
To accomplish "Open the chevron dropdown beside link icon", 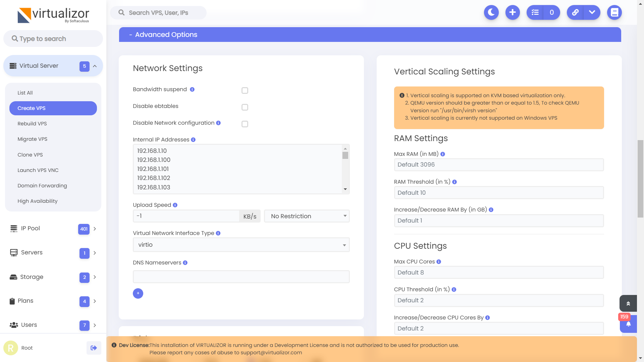I will [x=592, y=12].
